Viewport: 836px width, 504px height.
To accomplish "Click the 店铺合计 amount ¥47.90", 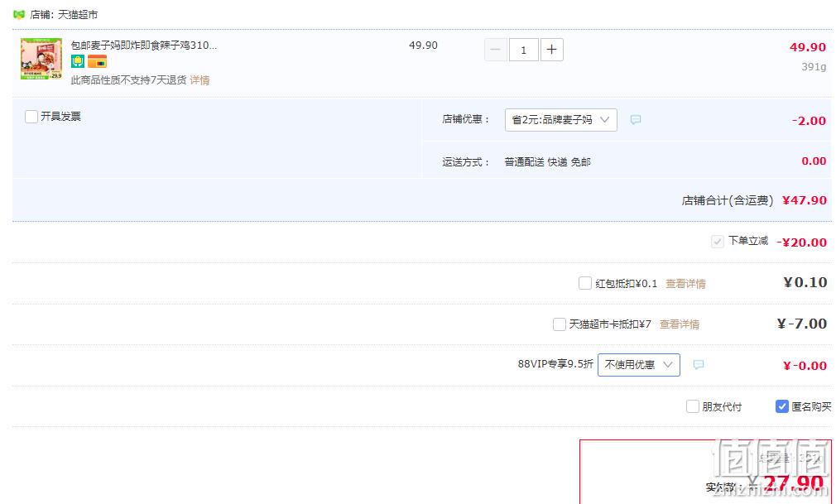I will 804,200.
